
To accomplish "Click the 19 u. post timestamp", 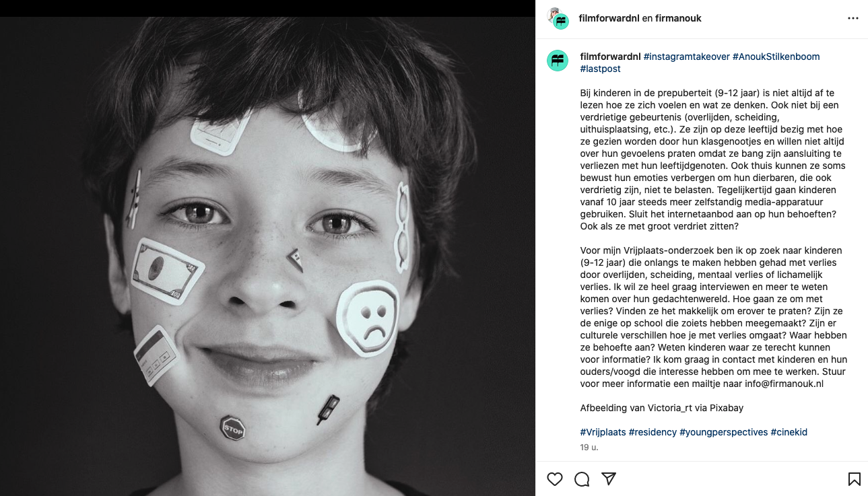I will (589, 447).
